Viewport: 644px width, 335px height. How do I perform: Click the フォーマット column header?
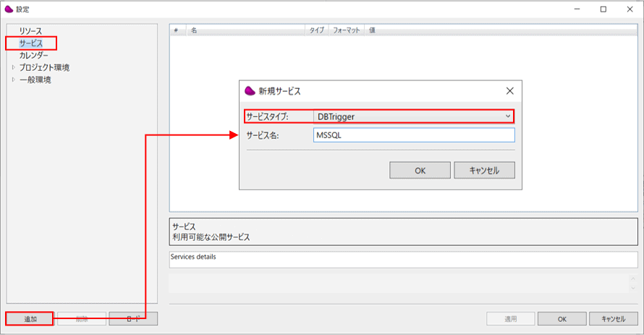click(347, 30)
